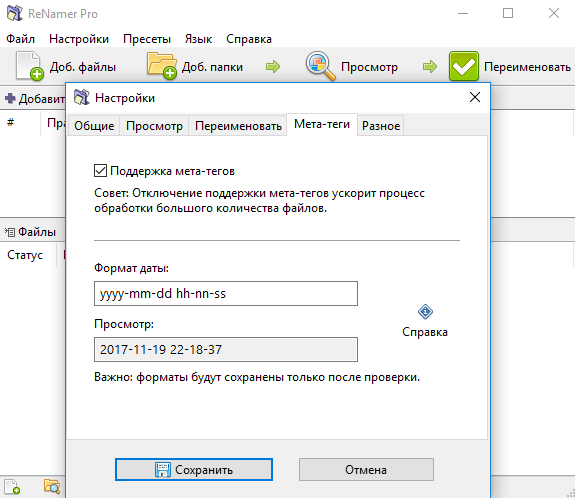Screen dimensions: 575x498
Task: Select the Мета-теги tab
Action: click(x=322, y=124)
